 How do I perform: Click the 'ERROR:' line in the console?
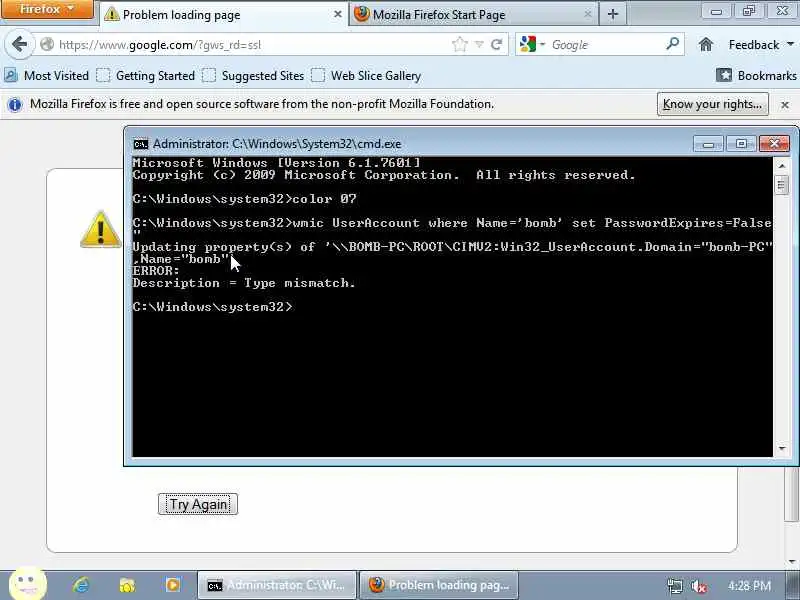156,271
